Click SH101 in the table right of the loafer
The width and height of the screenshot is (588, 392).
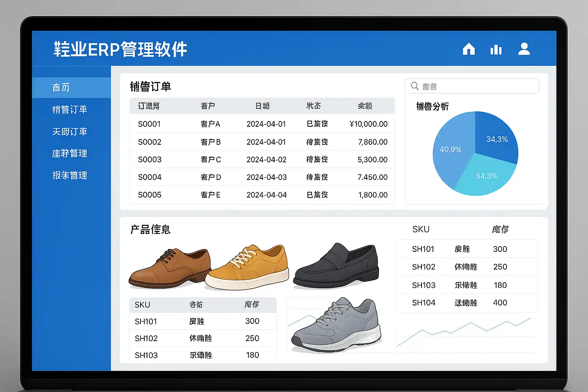coord(423,249)
